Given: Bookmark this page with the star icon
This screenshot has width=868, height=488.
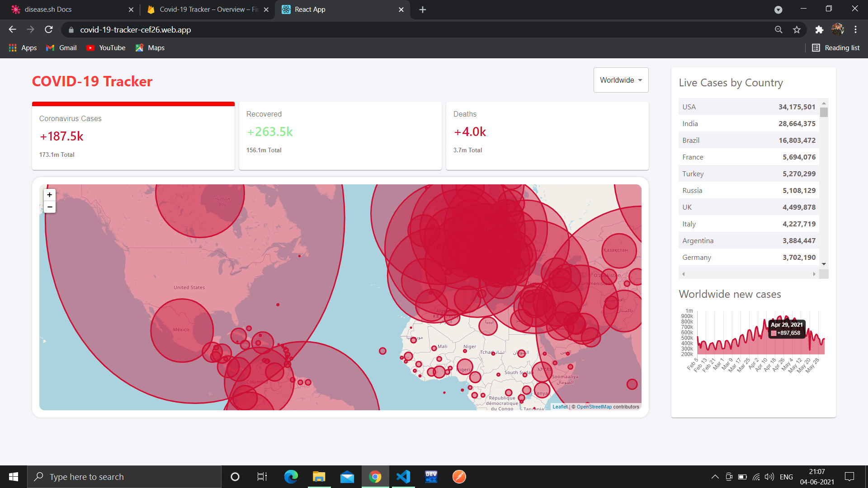Looking at the screenshot, I should [797, 29].
